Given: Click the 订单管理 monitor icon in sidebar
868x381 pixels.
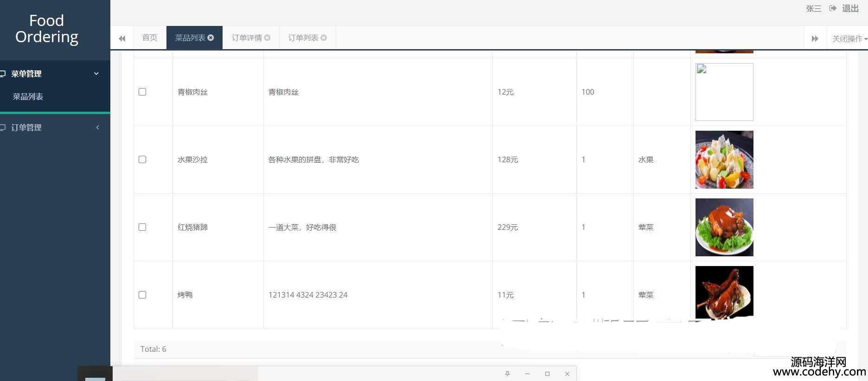Looking at the screenshot, I should pos(3,127).
